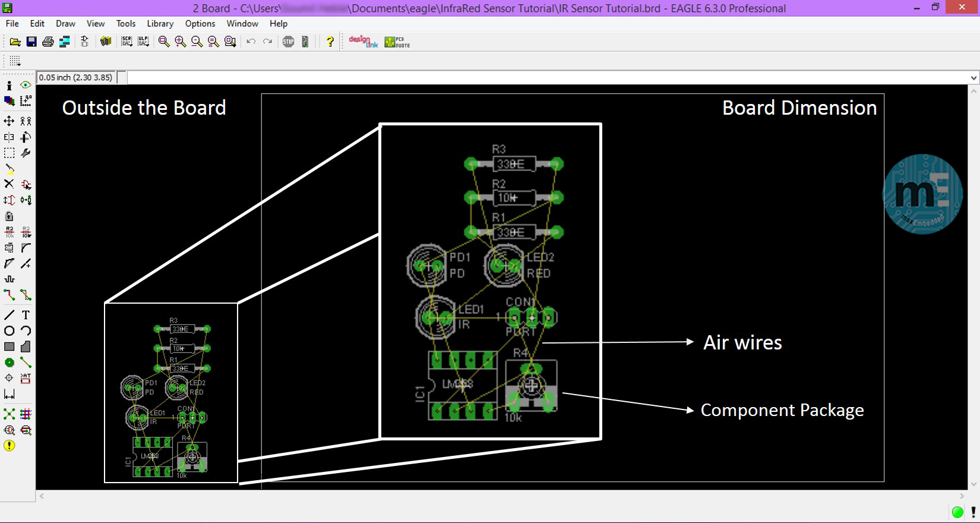
Task: Open the grid settings
Action: point(15,61)
